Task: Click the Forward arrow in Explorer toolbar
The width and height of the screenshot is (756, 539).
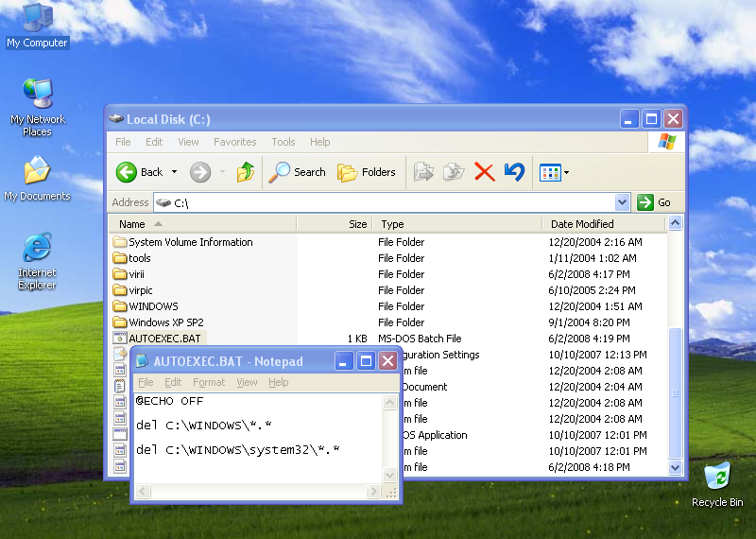Action: [x=200, y=172]
